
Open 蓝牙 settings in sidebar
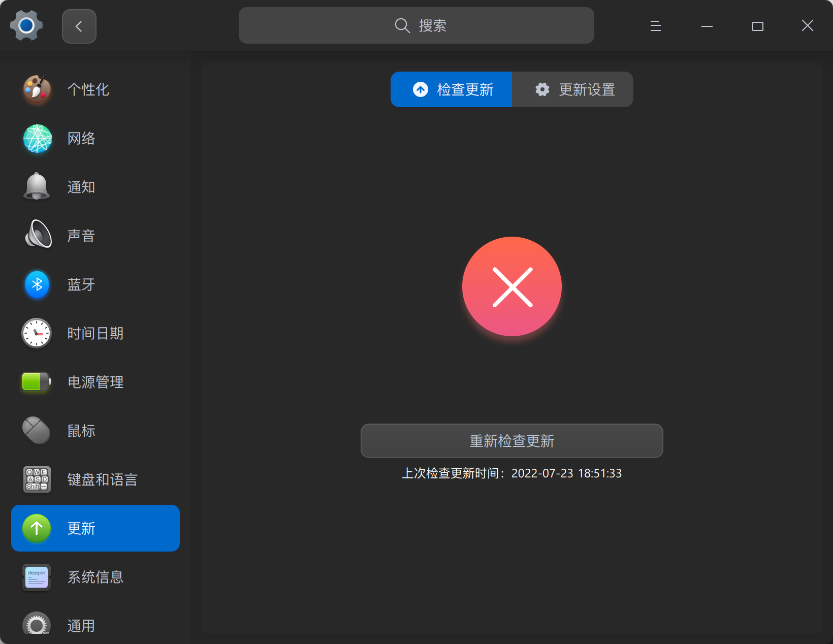95,284
